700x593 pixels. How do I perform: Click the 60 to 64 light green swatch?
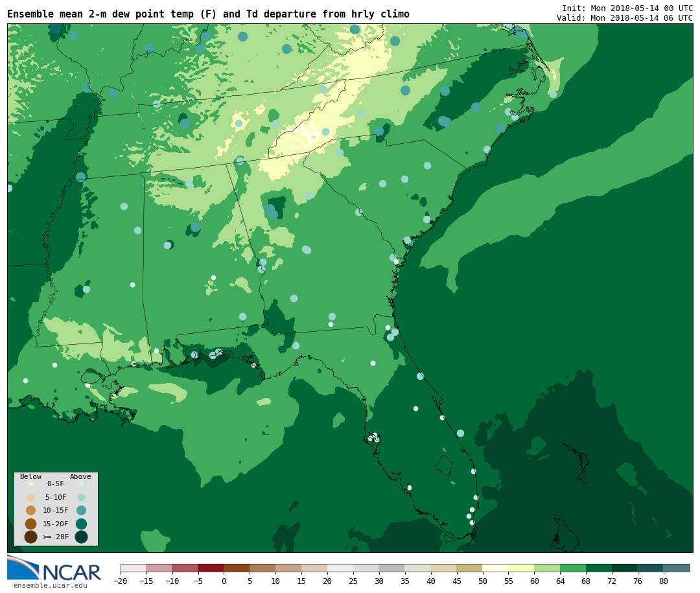[x=548, y=568]
